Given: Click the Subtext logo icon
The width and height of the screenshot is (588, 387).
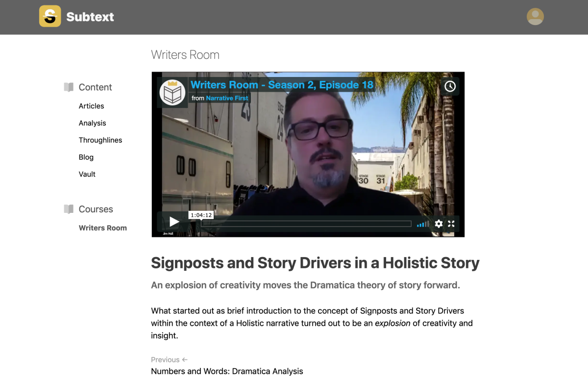Looking at the screenshot, I should pos(50,16).
